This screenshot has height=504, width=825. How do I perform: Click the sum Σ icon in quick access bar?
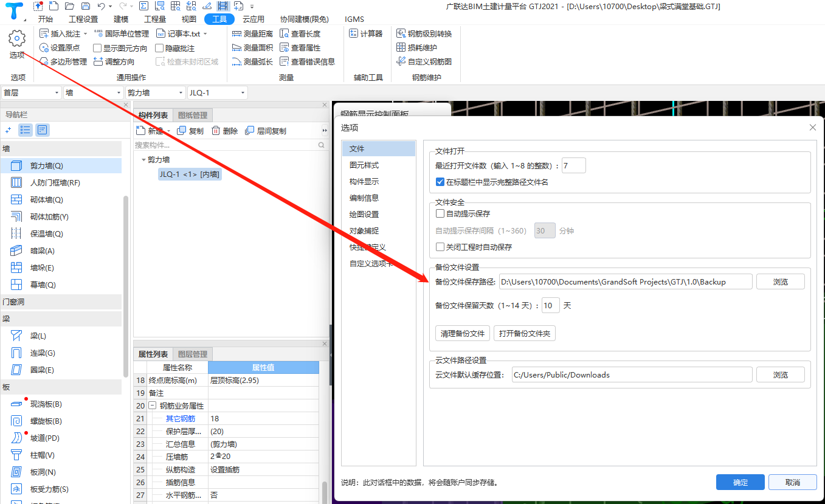pos(143,6)
